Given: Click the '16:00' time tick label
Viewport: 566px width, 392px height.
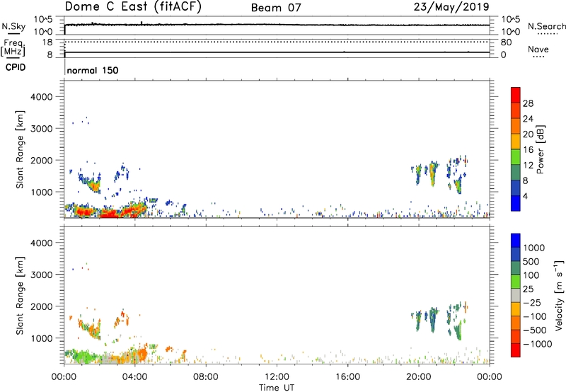Looking at the screenshot, I should [x=347, y=377].
